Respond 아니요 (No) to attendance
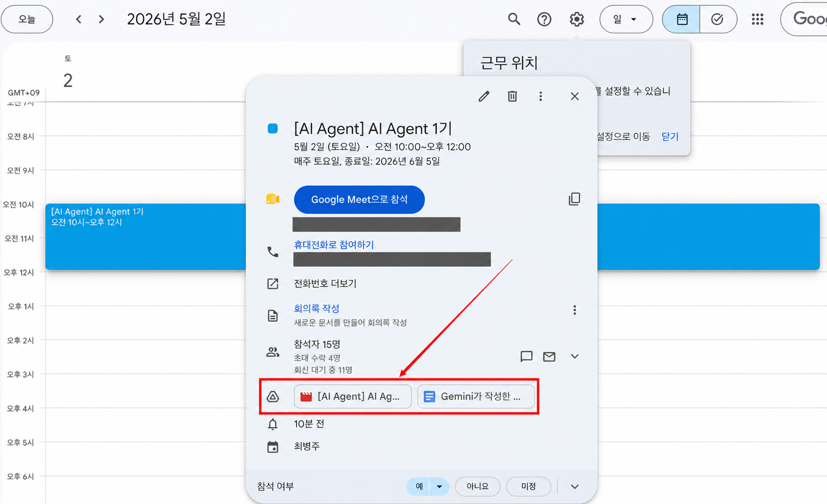Viewport: 827px width, 504px height. point(477,486)
